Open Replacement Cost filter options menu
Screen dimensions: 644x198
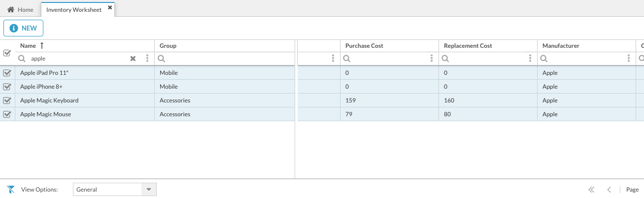530,59
